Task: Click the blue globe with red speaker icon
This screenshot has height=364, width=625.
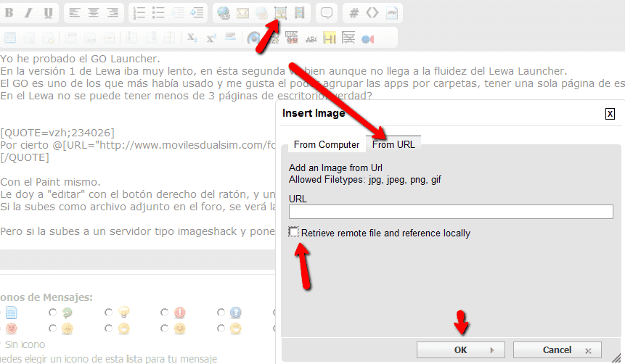Action: point(367,39)
